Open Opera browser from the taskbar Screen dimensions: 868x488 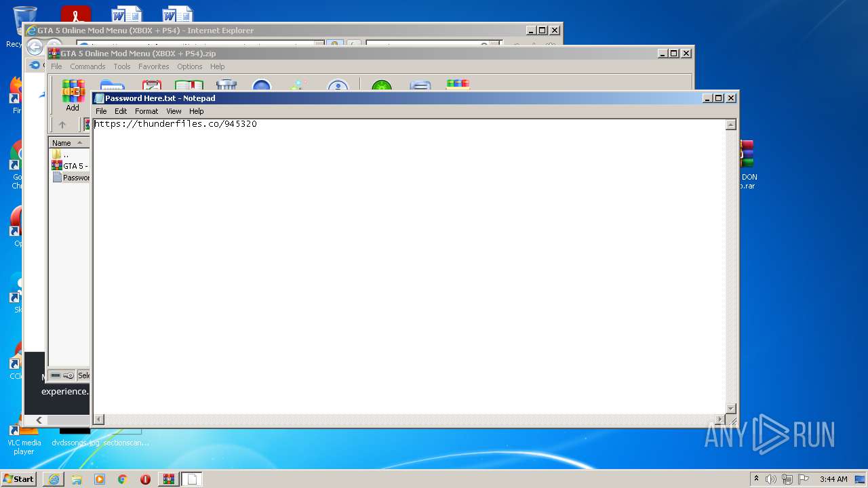tap(145, 479)
